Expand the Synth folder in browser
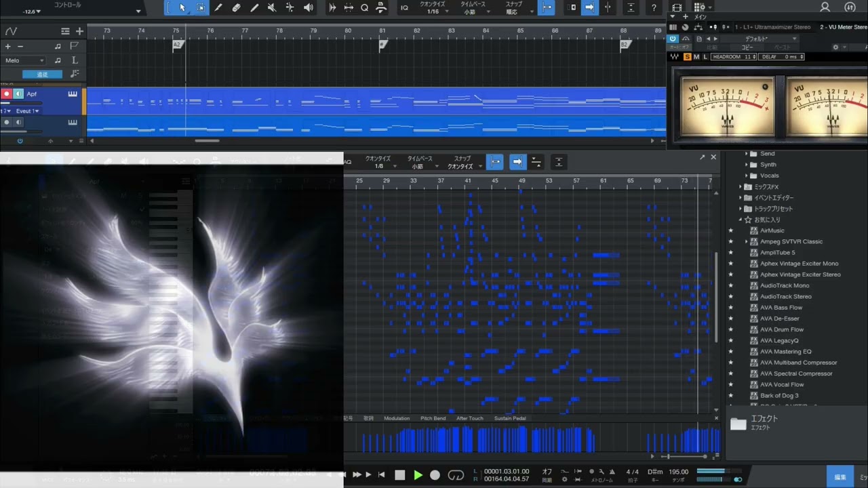This screenshot has width=868, height=488. 747,165
